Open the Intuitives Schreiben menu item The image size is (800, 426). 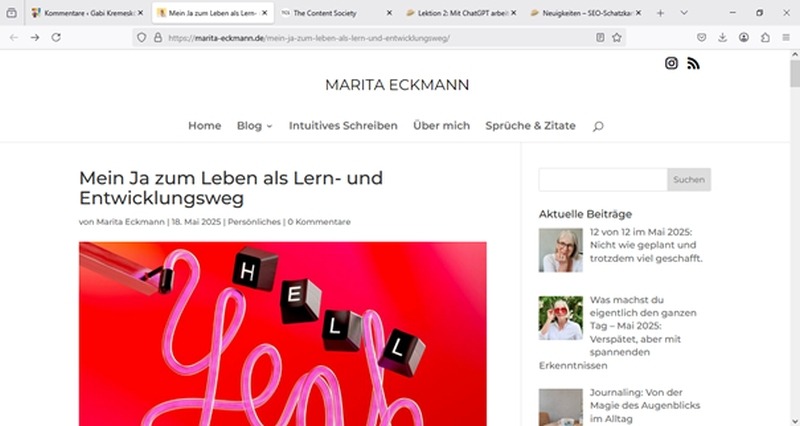tap(343, 126)
